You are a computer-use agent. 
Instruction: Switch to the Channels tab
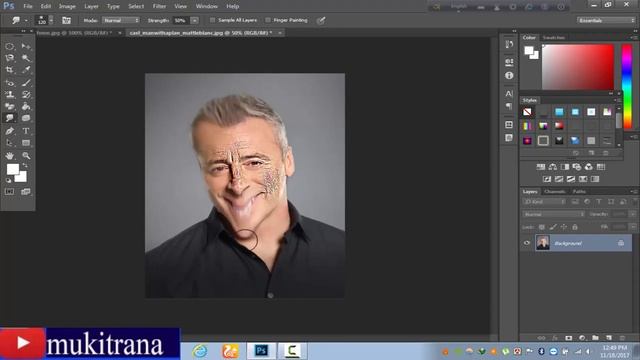[555, 191]
